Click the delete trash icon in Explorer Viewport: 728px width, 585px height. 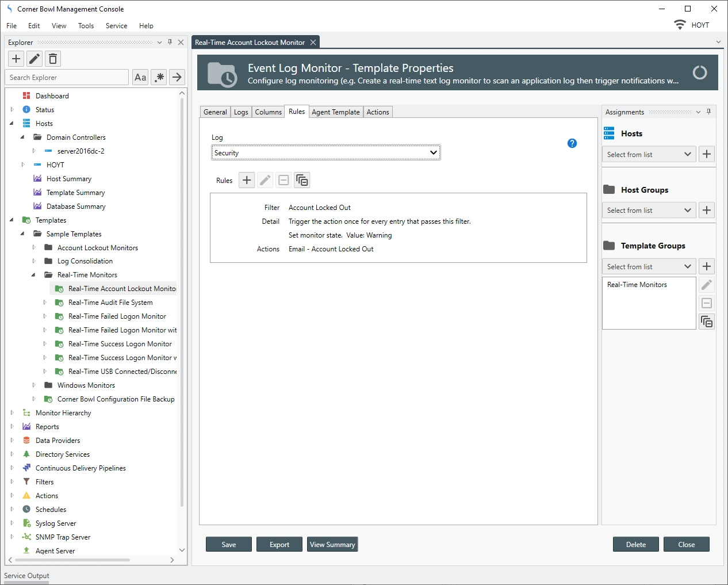[53, 59]
